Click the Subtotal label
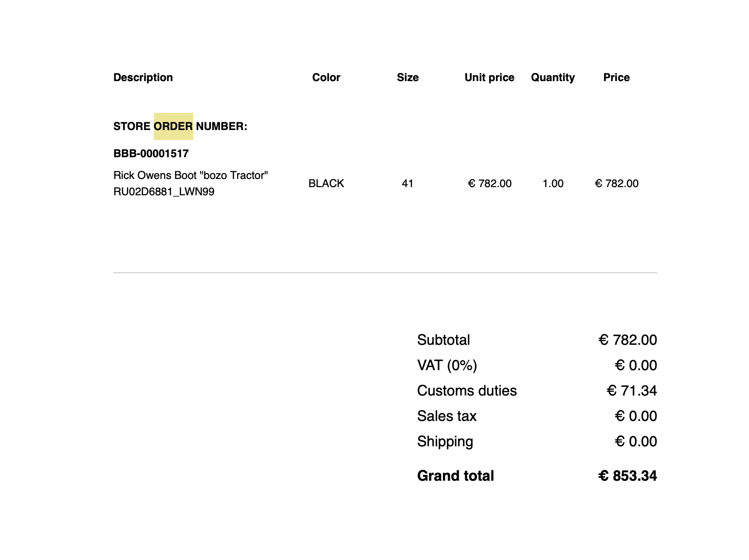The image size is (749, 560). (x=443, y=340)
